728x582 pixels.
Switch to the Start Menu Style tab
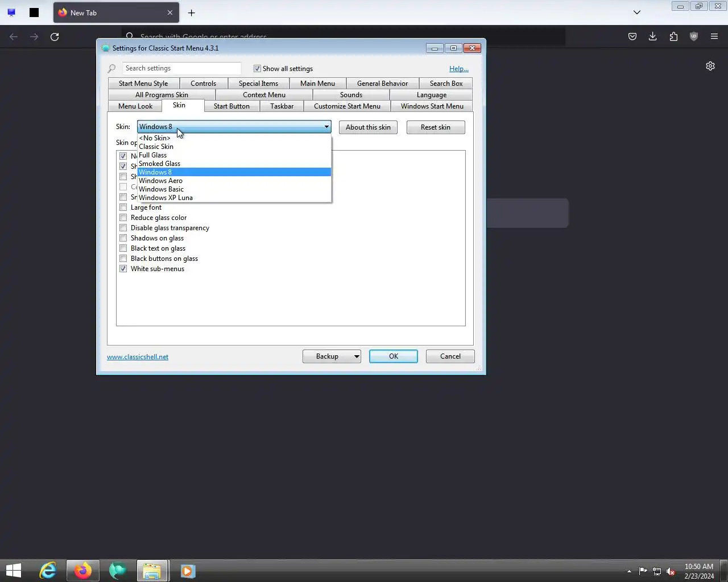[x=143, y=84]
